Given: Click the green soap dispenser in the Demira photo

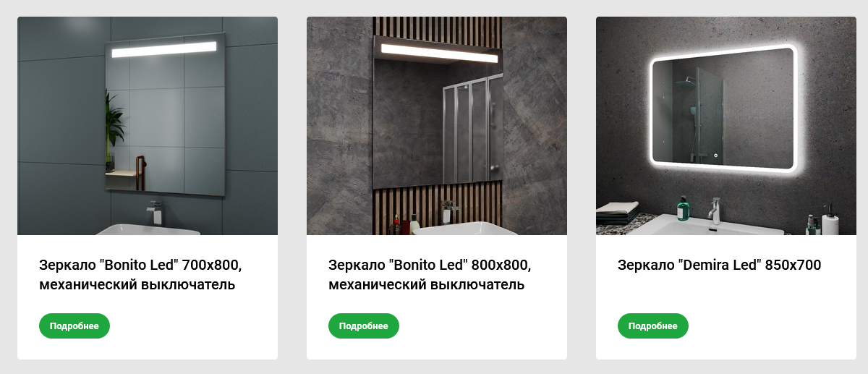Looking at the screenshot, I should click(683, 209).
